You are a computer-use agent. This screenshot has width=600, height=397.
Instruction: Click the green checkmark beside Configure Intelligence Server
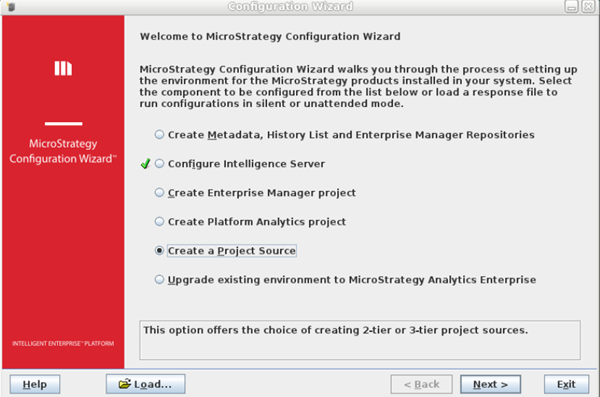pyautogui.click(x=145, y=163)
